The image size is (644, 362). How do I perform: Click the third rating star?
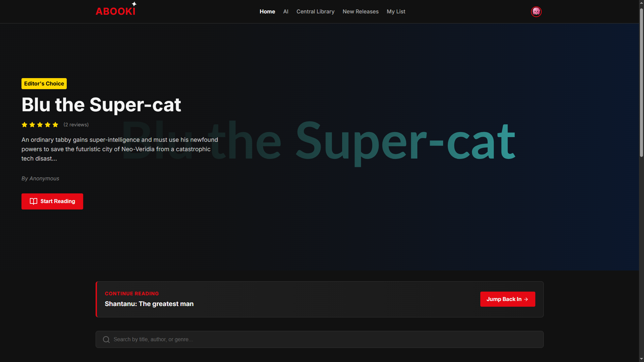click(x=40, y=125)
